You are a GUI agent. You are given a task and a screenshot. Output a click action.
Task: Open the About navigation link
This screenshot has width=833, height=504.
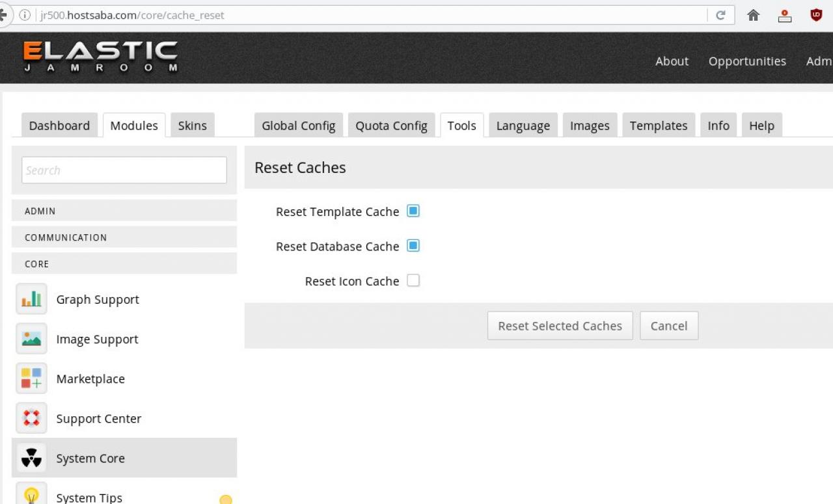tap(672, 61)
